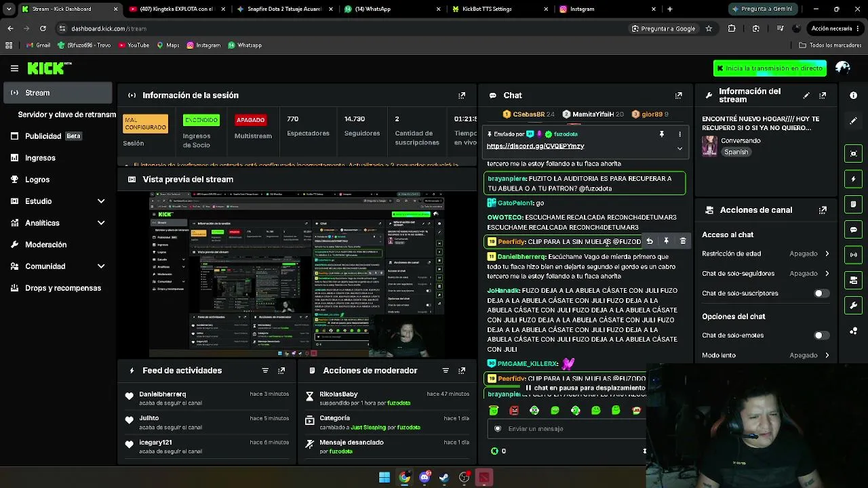868x488 pixels.
Task: Open the pinned Discord invite link
Action: (x=535, y=146)
